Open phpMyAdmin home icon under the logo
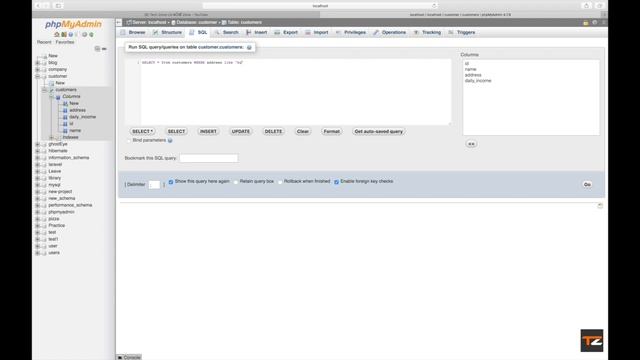 pyautogui.click(x=57, y=35)
